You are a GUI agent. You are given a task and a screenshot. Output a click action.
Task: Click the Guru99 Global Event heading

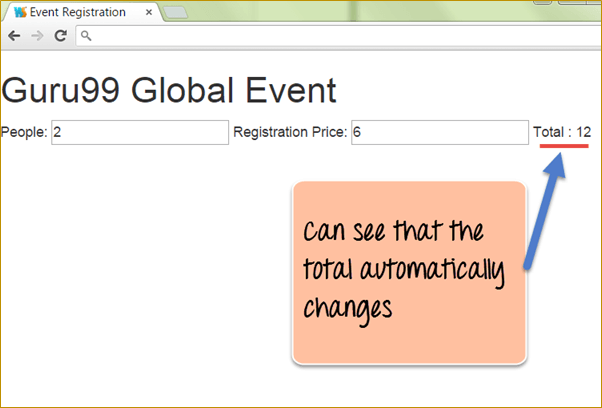click(169, 91)
